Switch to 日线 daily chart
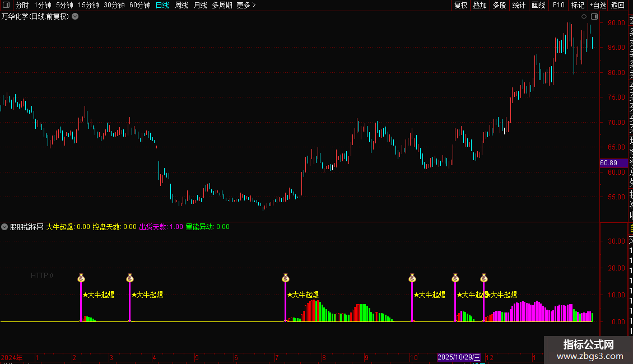The height and width of the screenshot is (364, 633). point(162,5)
